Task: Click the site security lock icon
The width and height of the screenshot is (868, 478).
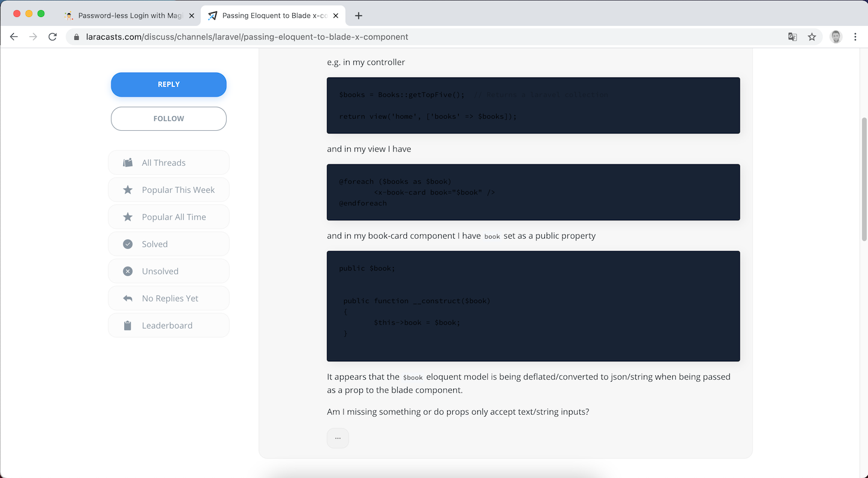Action: pyautogui.click(x=77, y=37)
